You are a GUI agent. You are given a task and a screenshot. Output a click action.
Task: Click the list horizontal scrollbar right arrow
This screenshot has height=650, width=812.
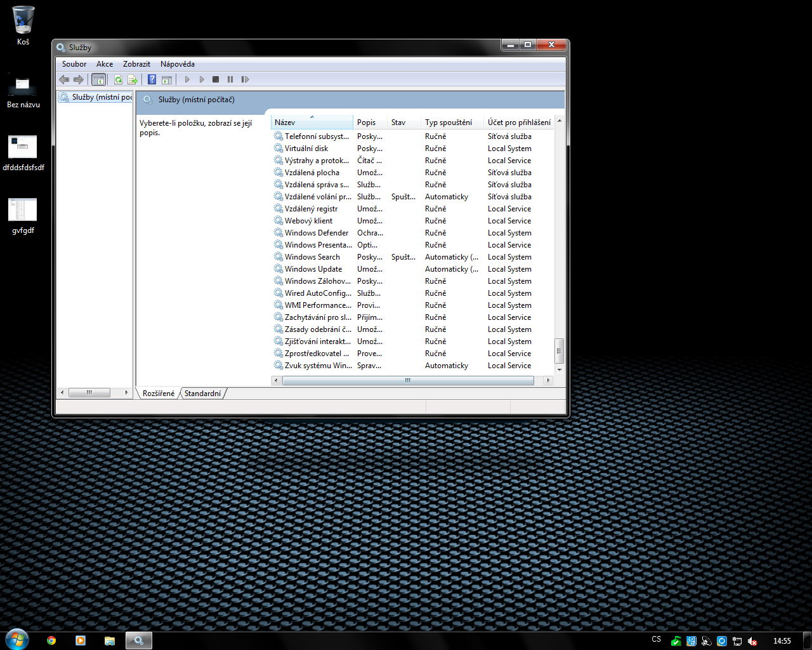click(548, 380)
